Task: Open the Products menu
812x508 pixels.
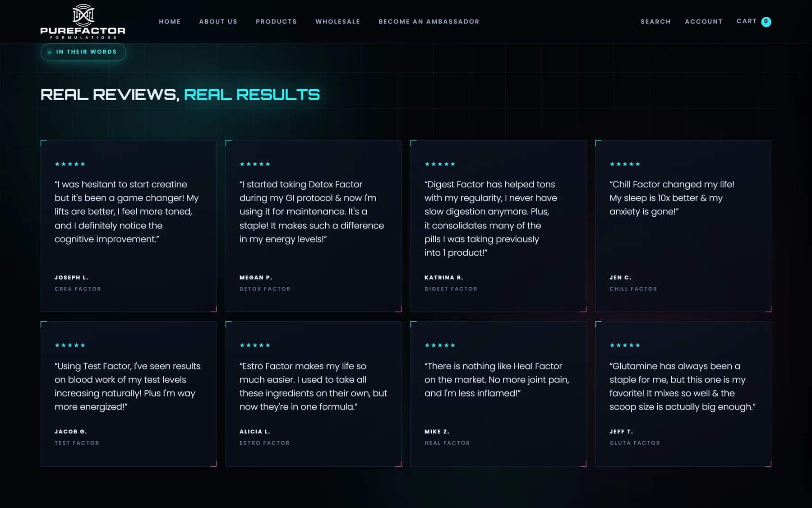Action: click(276, 22)
